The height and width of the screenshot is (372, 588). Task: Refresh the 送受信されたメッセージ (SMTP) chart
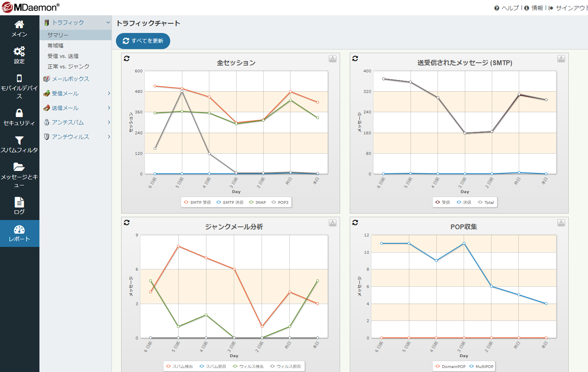point(355,59)
